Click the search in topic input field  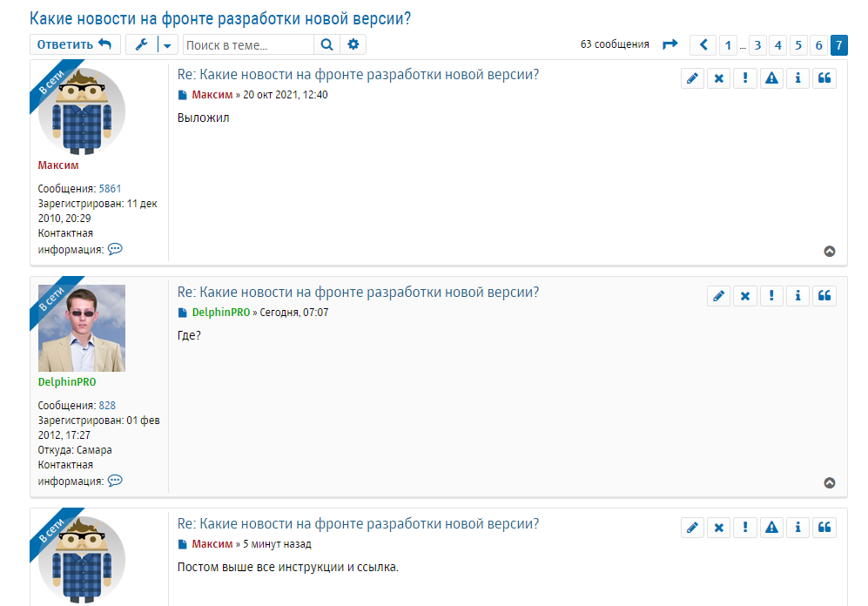[x=248, y=44]
